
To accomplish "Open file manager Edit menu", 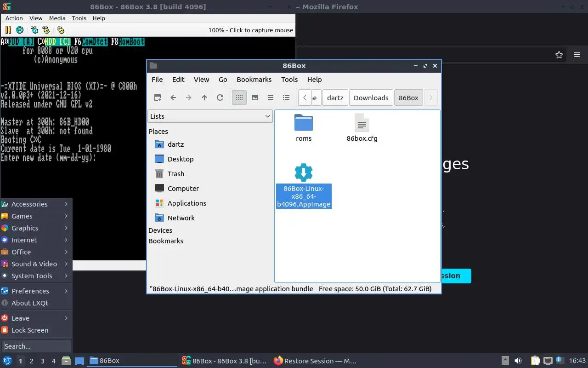I will tap(178, 80).
